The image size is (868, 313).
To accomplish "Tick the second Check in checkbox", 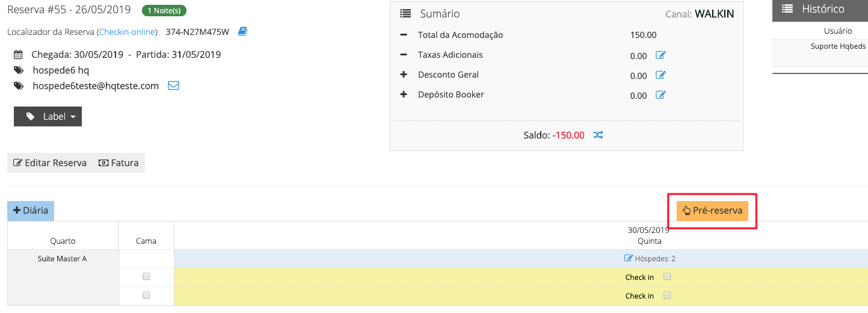I will pos(666,296).
